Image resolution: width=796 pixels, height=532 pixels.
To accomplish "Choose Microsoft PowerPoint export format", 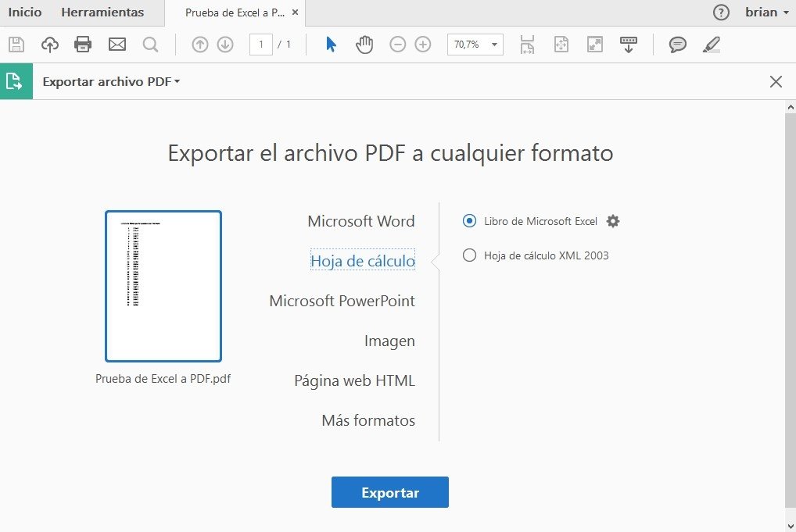I will (342, 301).
